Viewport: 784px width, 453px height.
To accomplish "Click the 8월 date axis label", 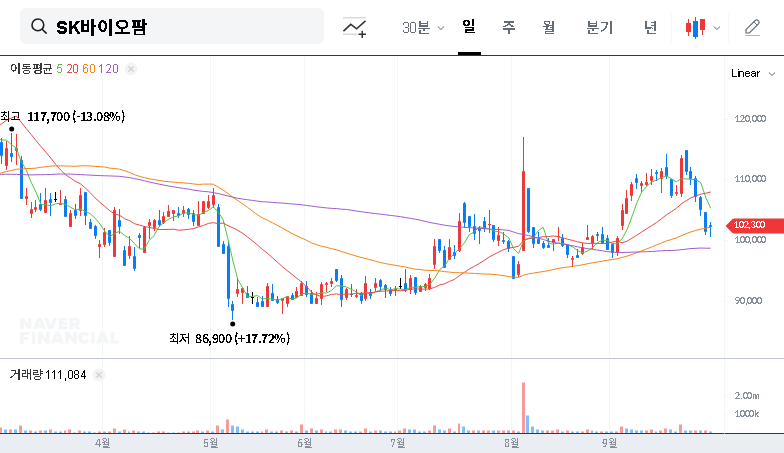I will (512, 442).
